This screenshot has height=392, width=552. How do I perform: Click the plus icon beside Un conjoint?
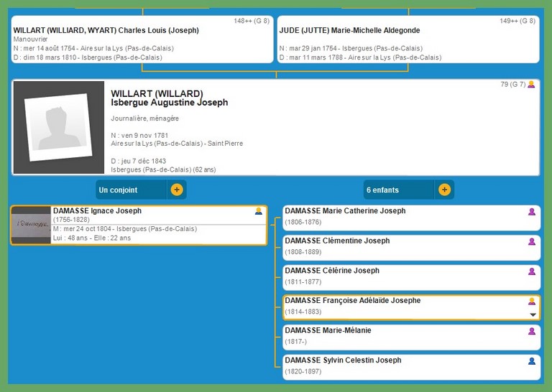(177, 190)
